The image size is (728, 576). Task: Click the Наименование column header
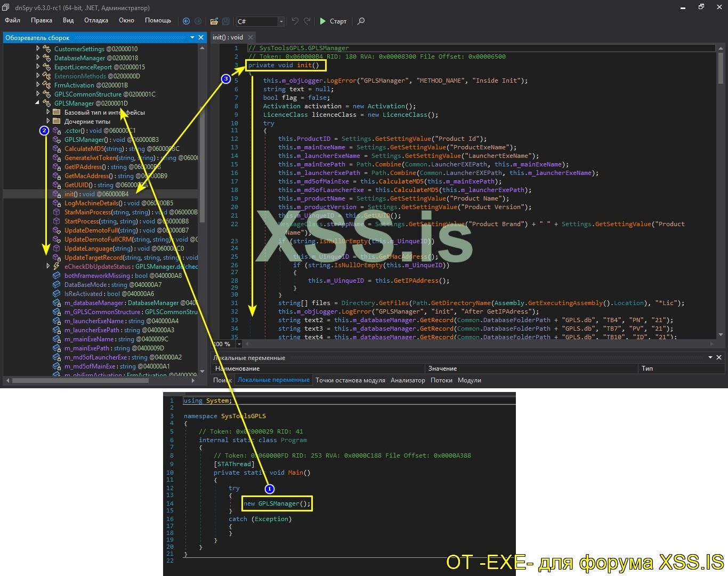click(318, 369)
